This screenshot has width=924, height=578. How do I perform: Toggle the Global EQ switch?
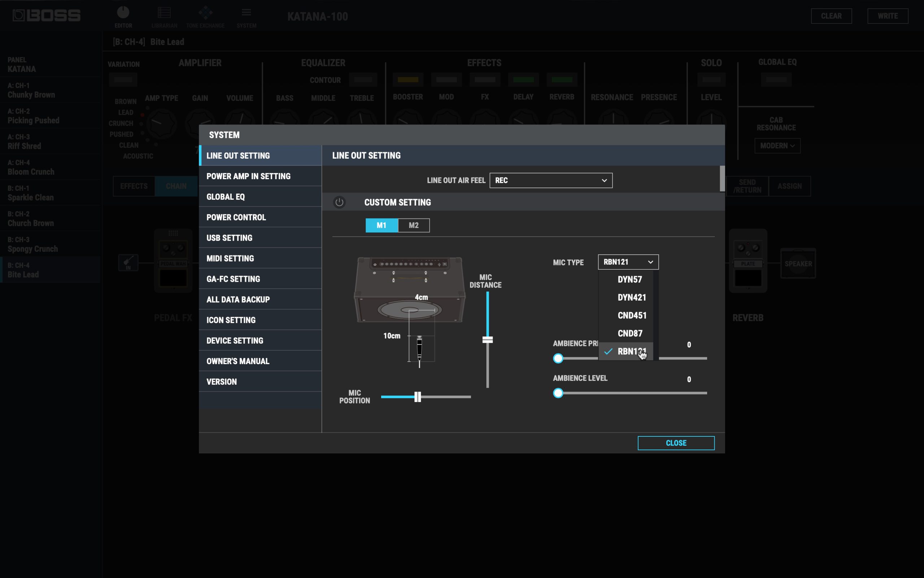[776, 79]
